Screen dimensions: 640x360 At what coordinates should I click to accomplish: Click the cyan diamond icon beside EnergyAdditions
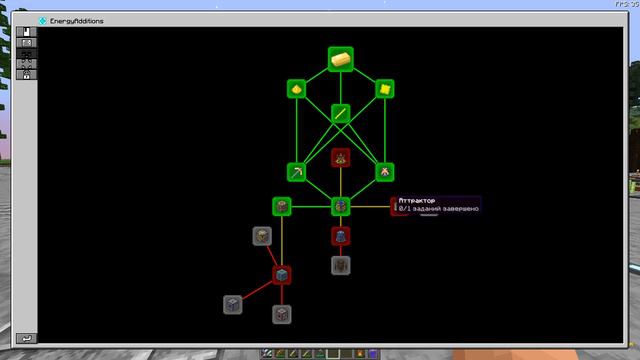click(x=42, y=20)
